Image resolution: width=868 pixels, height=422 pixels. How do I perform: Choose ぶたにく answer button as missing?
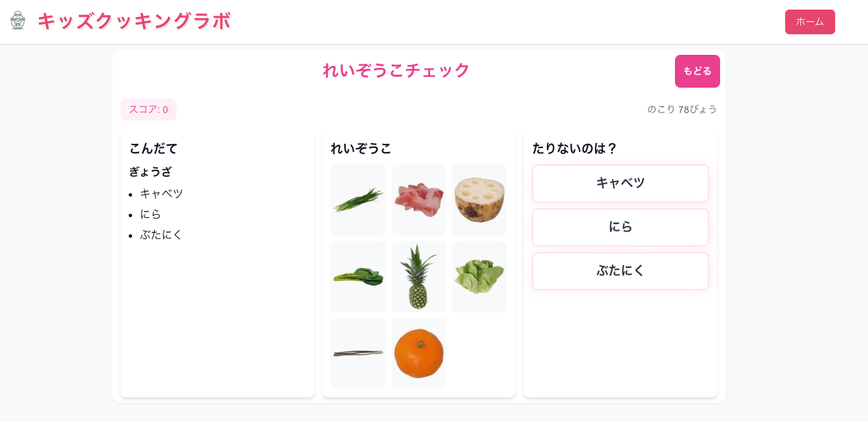(x=620, y=271)
